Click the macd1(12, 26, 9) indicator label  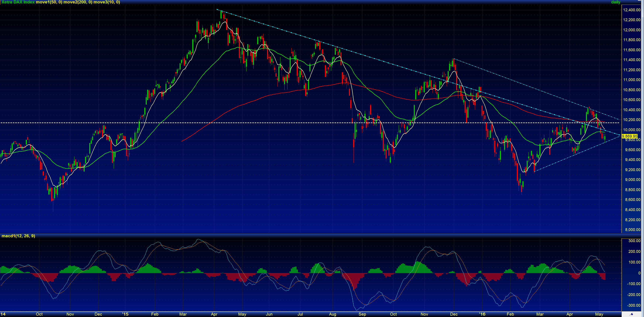click(x=18, y=236)
